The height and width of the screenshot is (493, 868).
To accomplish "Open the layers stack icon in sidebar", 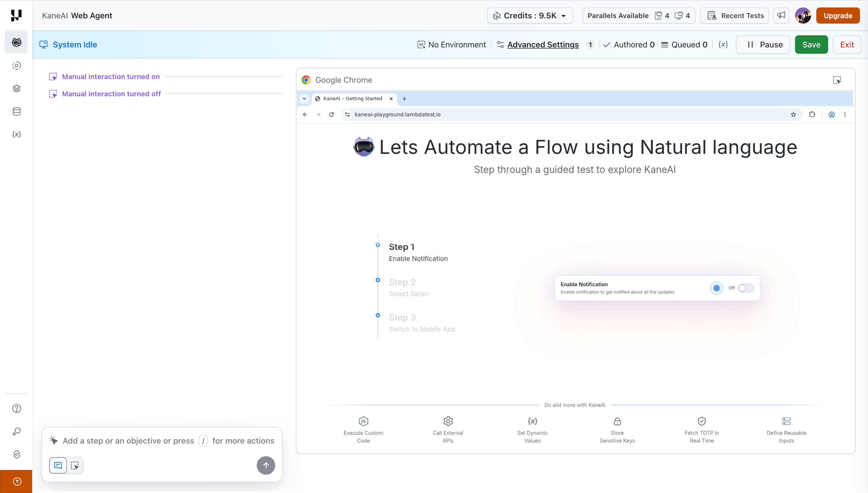I will click(x=16, y=88).
